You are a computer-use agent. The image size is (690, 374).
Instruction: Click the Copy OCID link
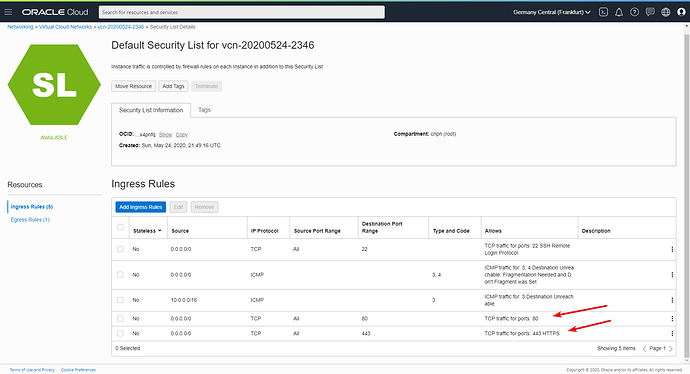point(182,135)
